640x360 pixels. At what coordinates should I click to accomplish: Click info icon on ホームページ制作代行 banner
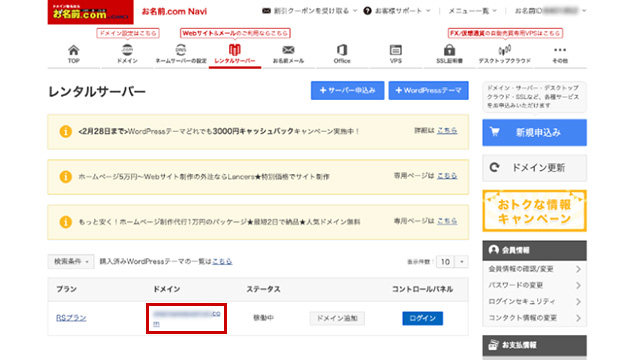coord(65,222)
